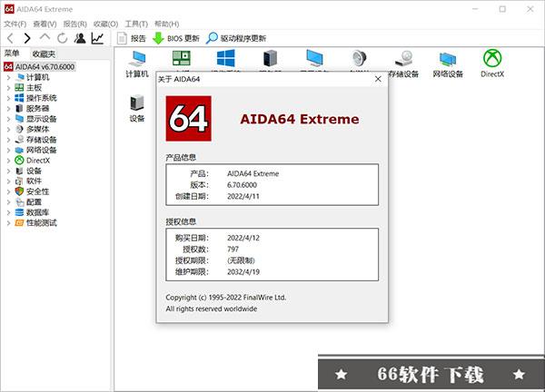Screen dimensions: 545x392
Task: Close the 关于 AIDA64 dialog
Action: pos(378,79)
